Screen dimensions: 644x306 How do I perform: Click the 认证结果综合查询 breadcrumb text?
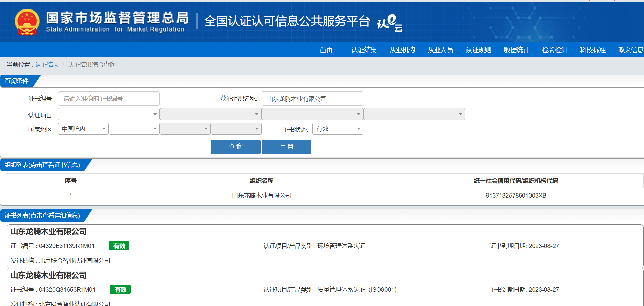91,64
